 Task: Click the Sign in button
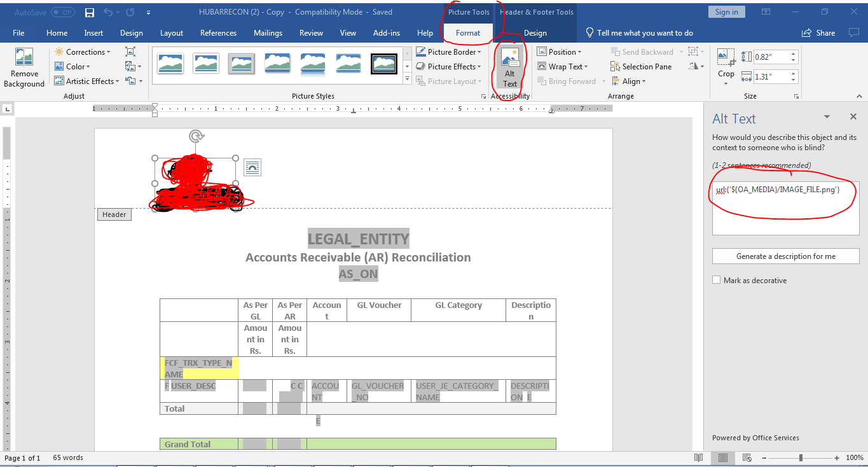[726, 11]
